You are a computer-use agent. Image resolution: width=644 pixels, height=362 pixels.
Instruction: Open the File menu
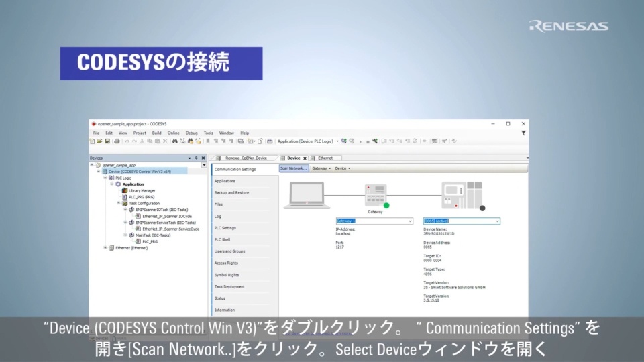point(96,133)
